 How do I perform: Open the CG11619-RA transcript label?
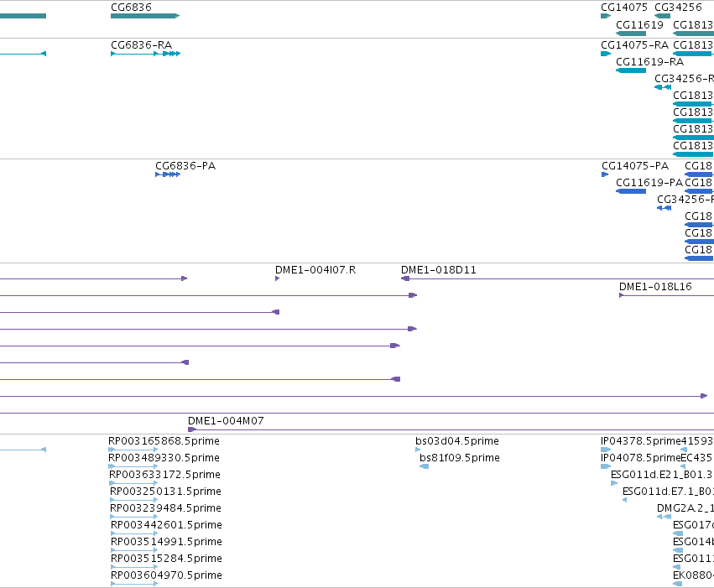(649, 62)
